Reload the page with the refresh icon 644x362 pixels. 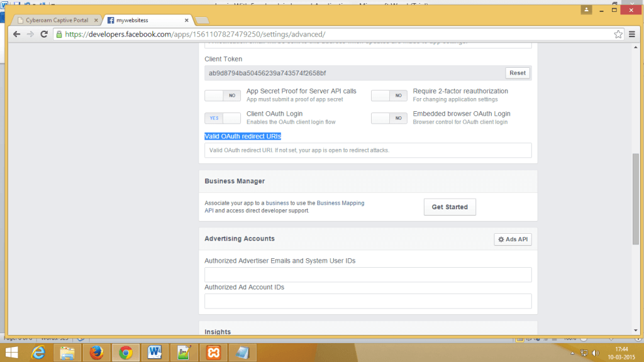pyautogui.click(x=44, y=34)
